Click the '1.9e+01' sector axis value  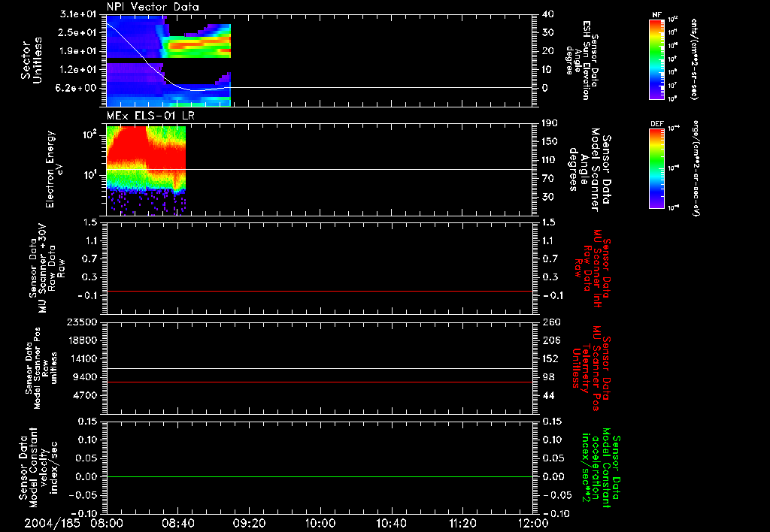pos(77,51)
